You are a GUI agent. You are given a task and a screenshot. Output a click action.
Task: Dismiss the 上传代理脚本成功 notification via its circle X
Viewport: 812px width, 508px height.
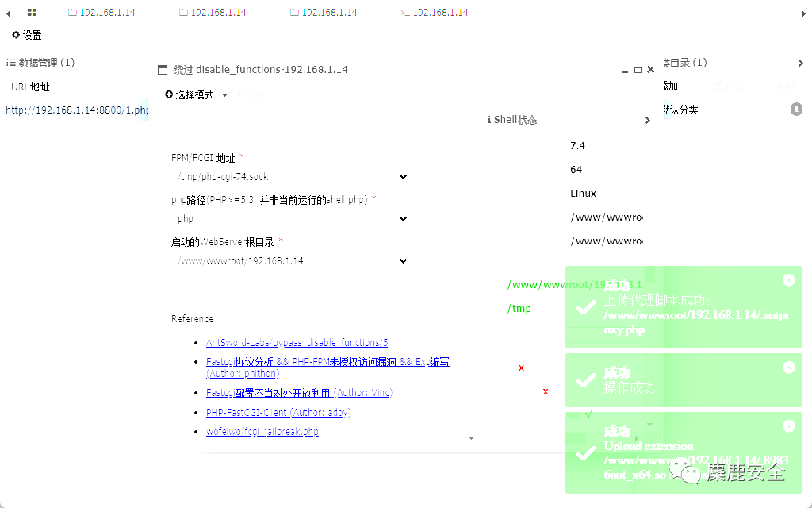point(788,280)
